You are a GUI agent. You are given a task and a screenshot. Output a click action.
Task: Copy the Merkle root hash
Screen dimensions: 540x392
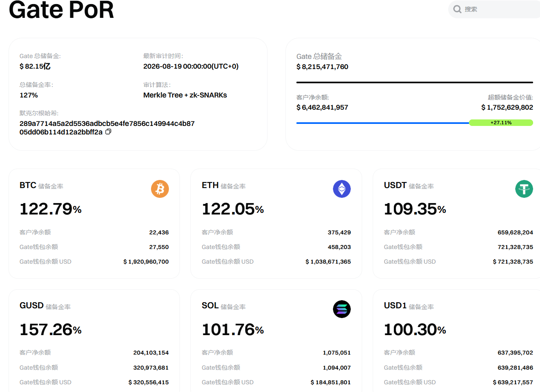[108, 132]
